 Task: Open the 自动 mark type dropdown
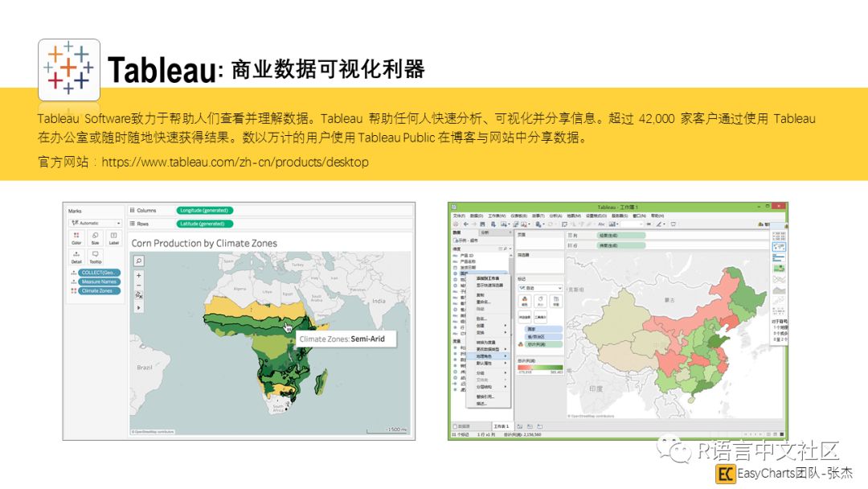pos(540,288)
